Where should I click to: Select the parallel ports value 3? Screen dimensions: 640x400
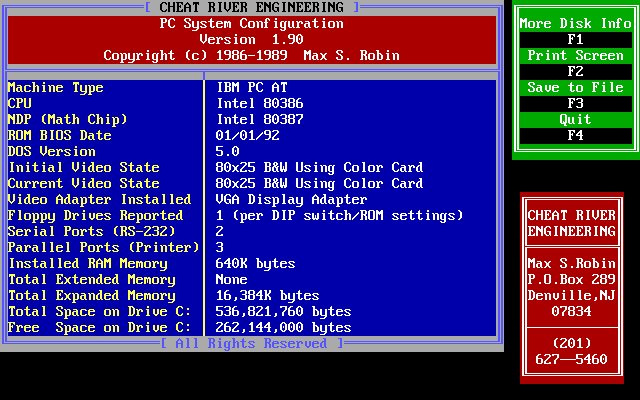(x=220, y=247)
